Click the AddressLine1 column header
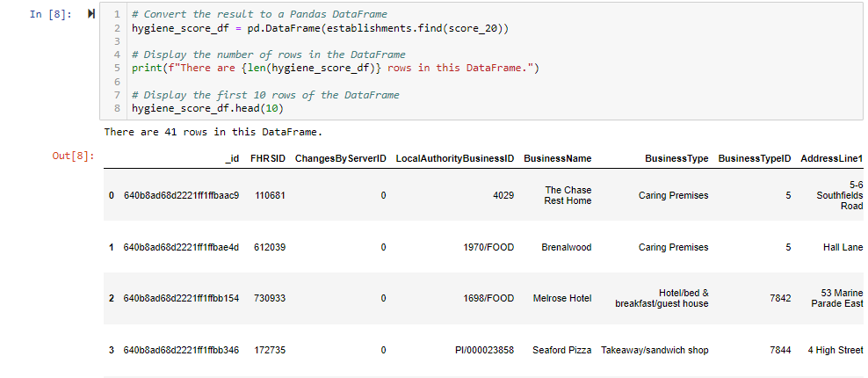 pyautogui.click(x=831, y=158)
